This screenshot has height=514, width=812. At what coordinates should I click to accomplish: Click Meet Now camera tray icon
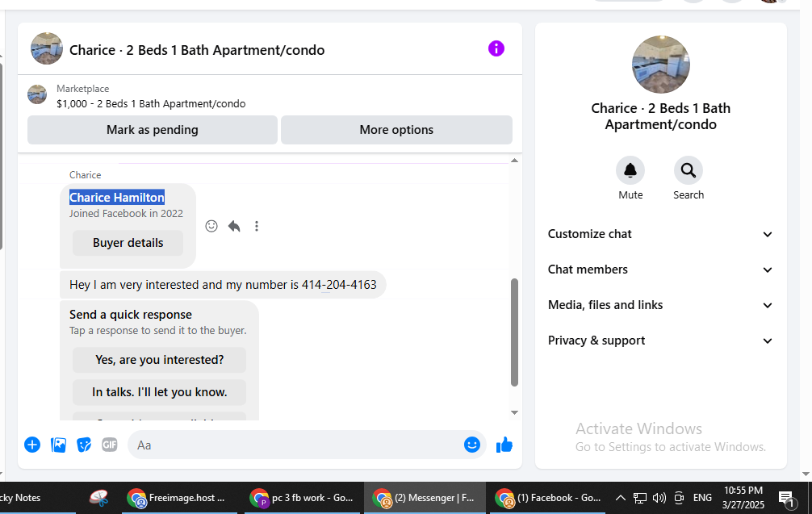[x=679, y=498]
